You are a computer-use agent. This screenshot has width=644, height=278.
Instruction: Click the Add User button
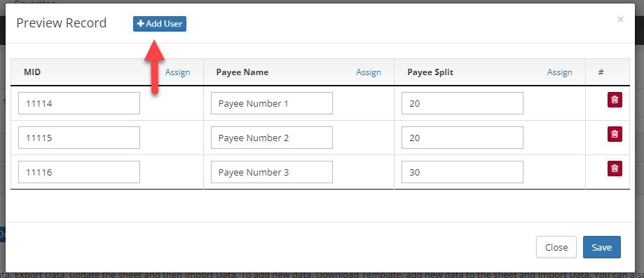(160, 24)
